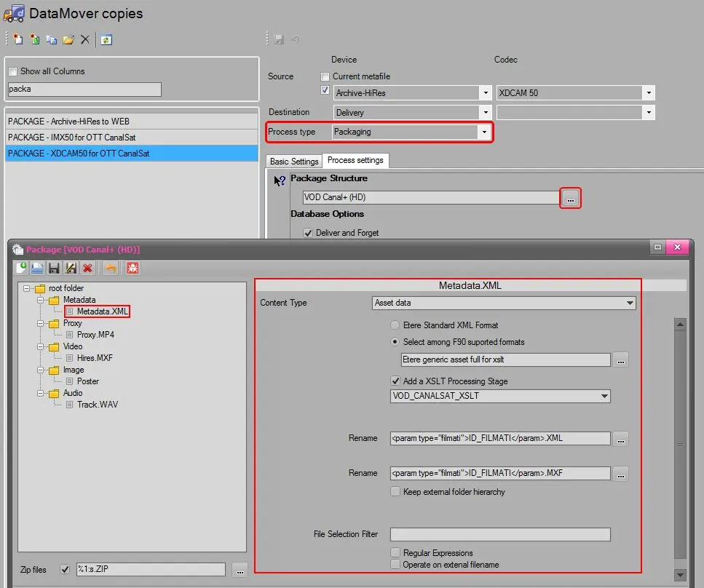Toggle the Add a XSLT Processing Stage checkbox
Screen dimensions: 704x588
pos(395,381)
